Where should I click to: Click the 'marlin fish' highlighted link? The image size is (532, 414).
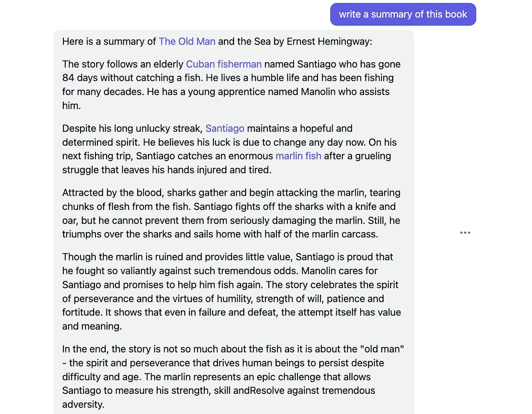[298, 156]
